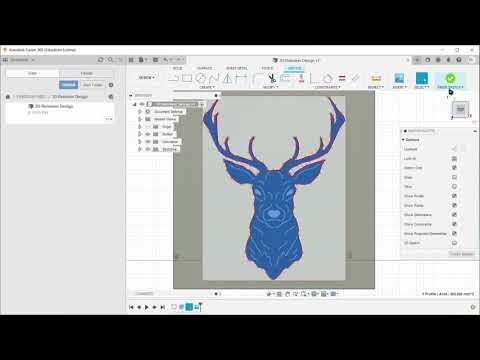This screenshot has width=480, height=360.
Task: Click Finish Sketch button in Sketch Palette
Action: click(x=462, y=254)
